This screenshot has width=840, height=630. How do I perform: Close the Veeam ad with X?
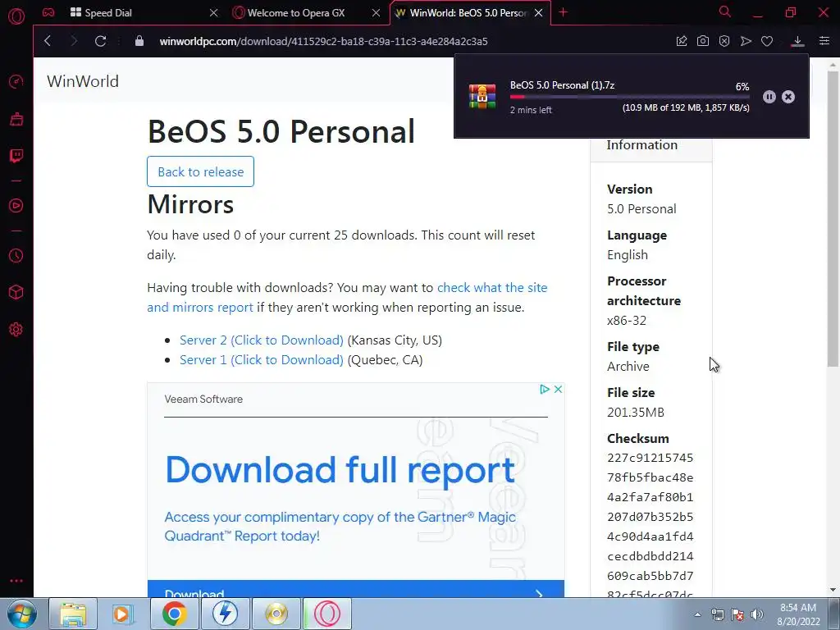point(558,389)
